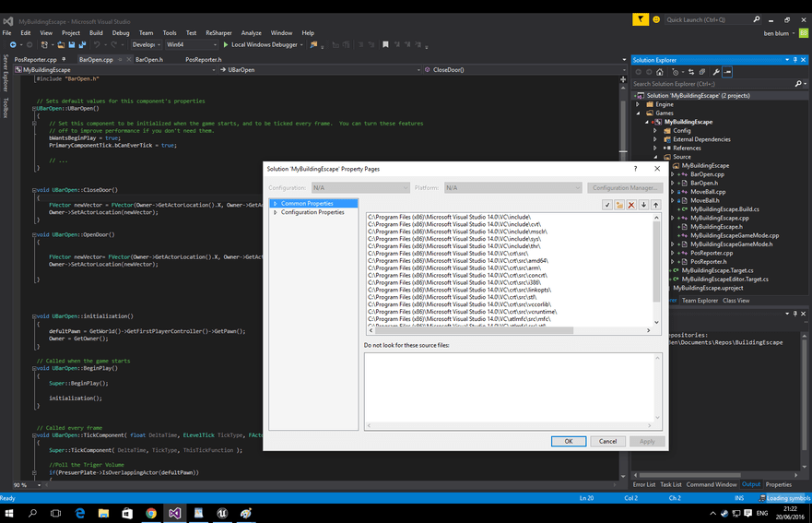Image resolution: width=812 pixels, height=523 pixels.
Task: Click the New Line folder icon in dialog
Action: pyautogui.click(x=620, y=205)
